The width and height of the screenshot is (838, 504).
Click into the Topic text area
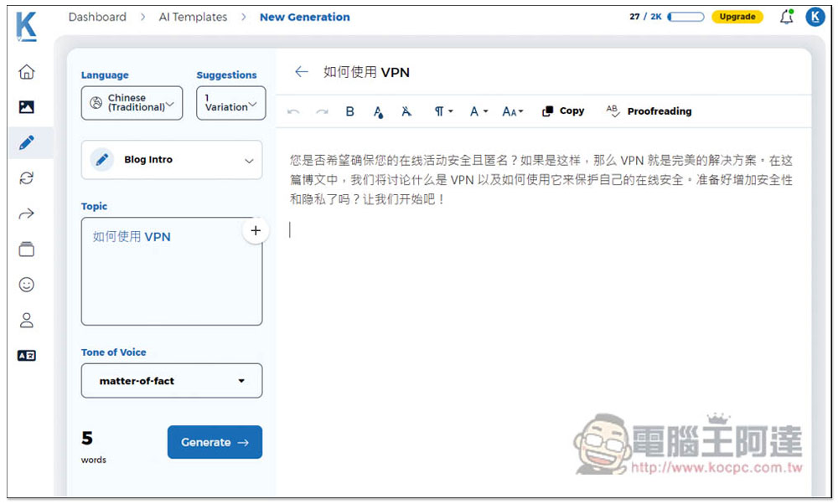click(x=172, y=270)
